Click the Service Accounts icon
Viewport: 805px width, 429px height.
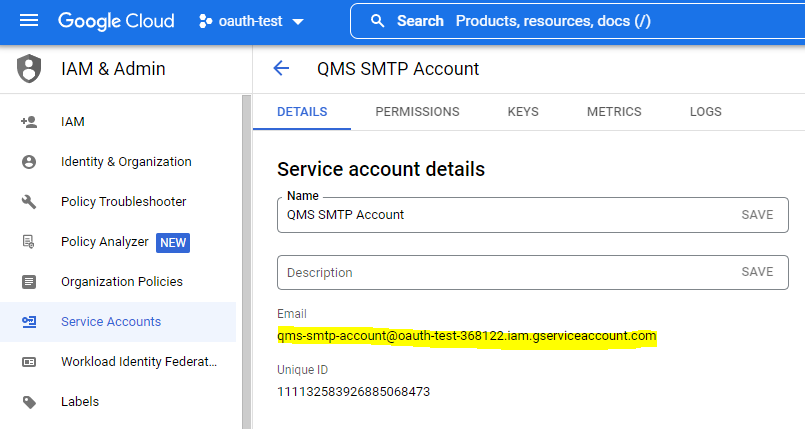29,322
